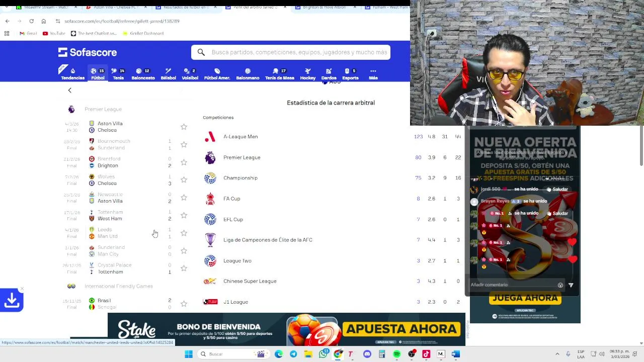Open the browser tab list dropdown

coord(7,8)
